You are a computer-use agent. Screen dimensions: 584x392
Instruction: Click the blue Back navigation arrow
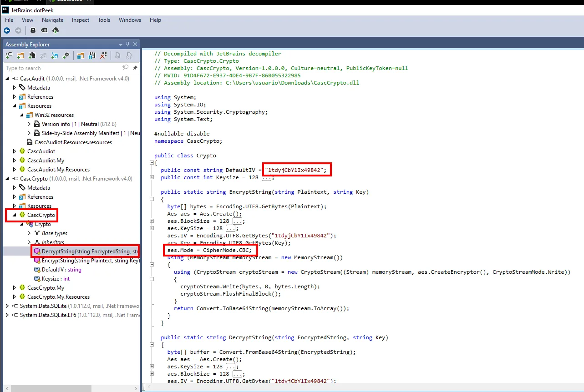coord(7,30)
